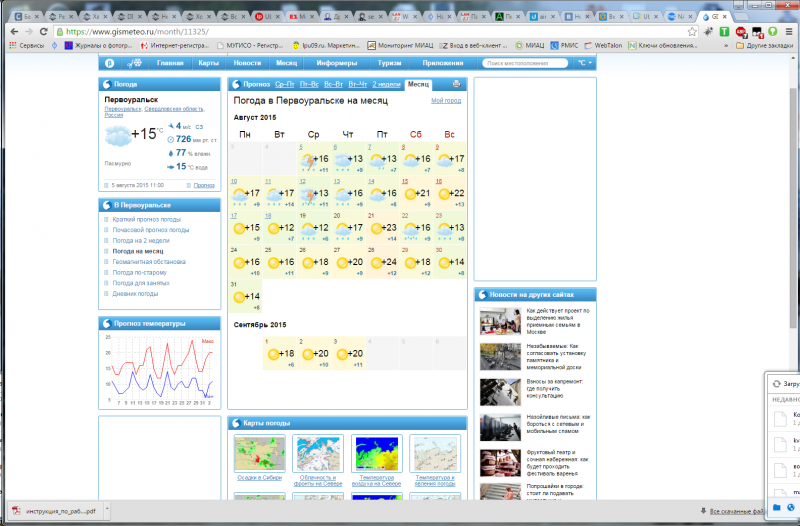The height and width of the screenshot is (526, 800).
Task: Expand the hidden bookmarks chevron
Action: (x=727, y=45)
